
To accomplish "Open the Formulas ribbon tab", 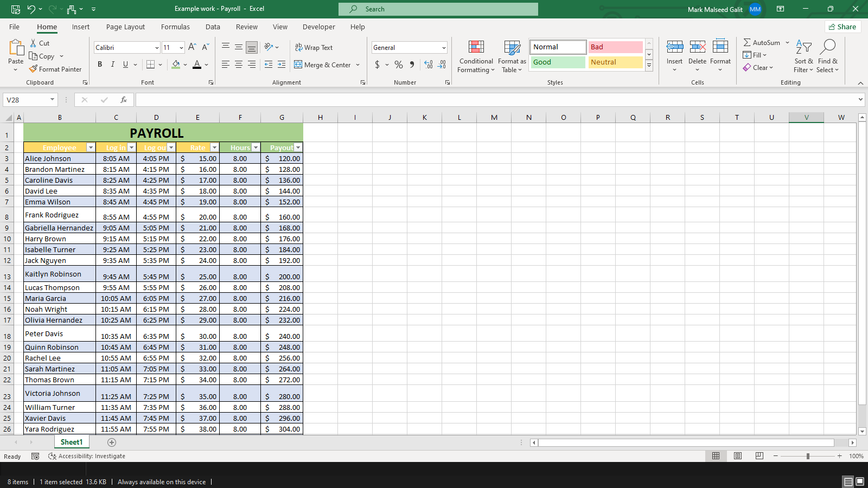I will point(175,27).
